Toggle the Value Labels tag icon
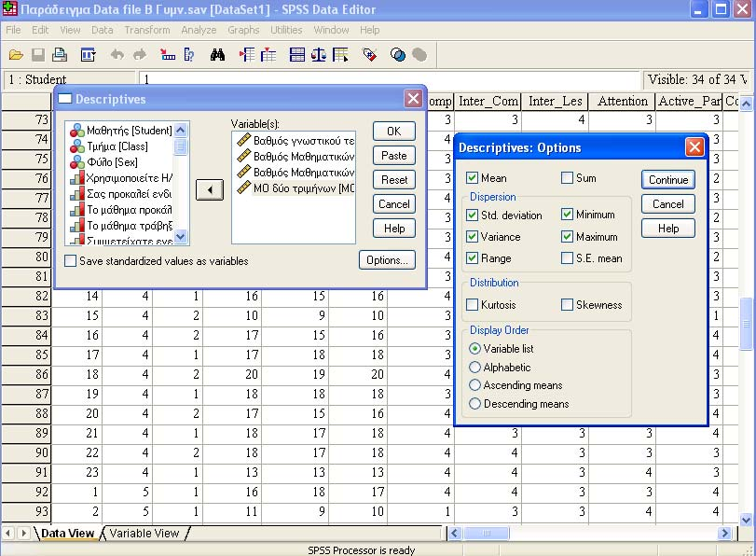Viewport: 756px width, 556px height. tap(369, 55)
